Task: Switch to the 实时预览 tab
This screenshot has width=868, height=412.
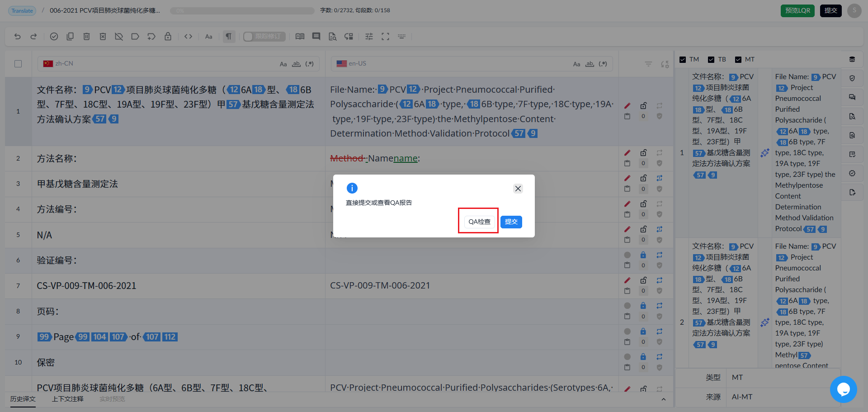Action: (112, 399)
